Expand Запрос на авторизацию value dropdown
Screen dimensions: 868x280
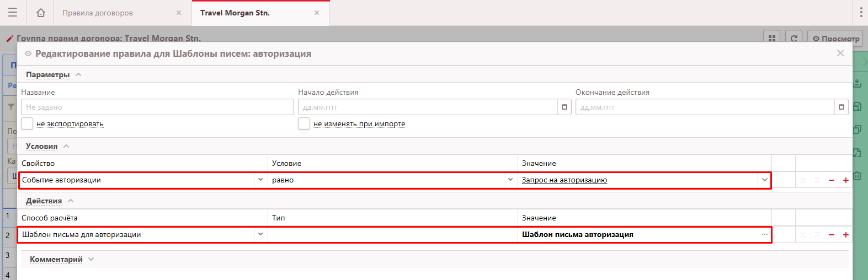tap(764, 180)
